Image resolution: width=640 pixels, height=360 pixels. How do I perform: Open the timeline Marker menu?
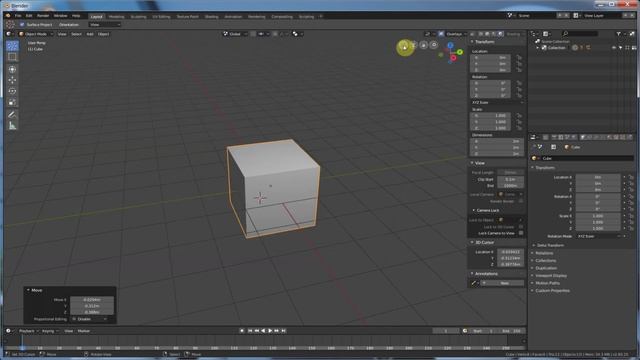[x=83, y=331]
